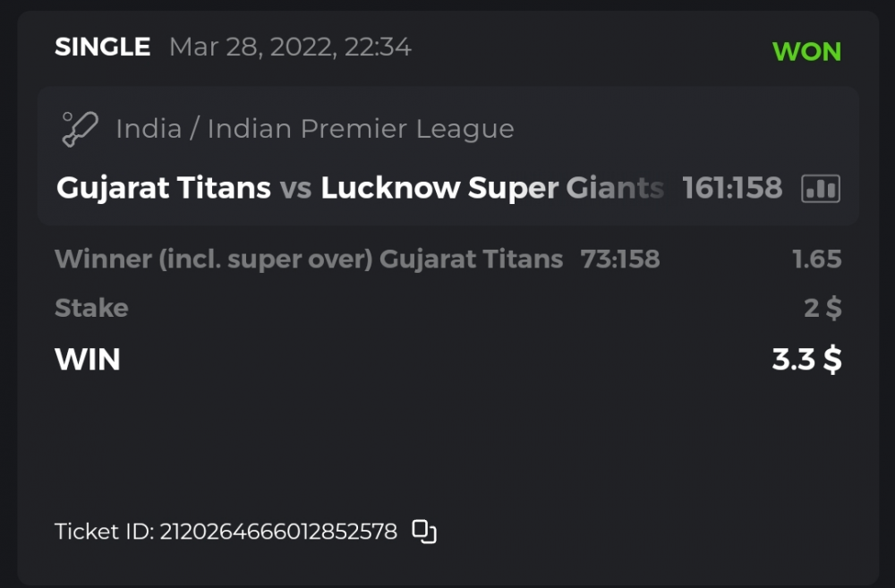The width and height of the screenshot is (895, 588).
Task: Open the Lucknow Super Giants team name
Action: 492,188
